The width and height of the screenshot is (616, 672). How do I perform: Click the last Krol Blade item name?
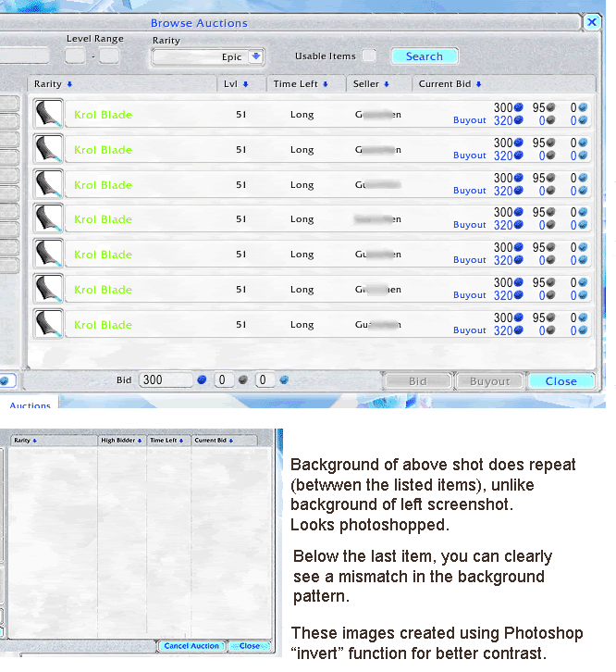[103, 325]
